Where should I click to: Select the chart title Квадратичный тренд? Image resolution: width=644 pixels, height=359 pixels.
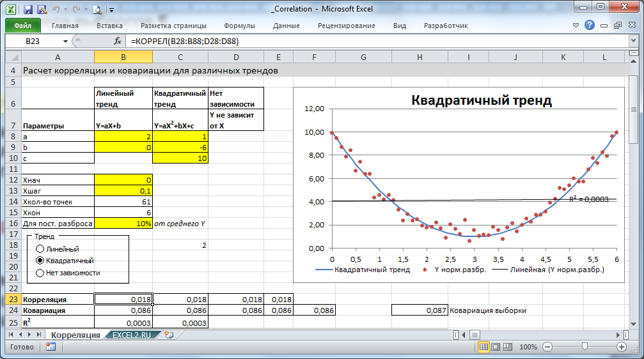482,100
